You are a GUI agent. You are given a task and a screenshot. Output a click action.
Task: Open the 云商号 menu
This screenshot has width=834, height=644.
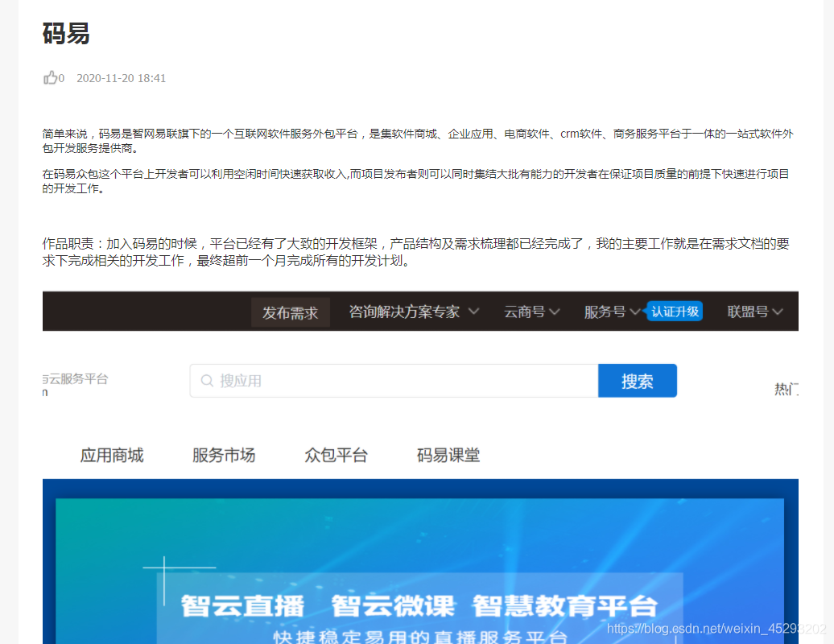pos(524,312)
